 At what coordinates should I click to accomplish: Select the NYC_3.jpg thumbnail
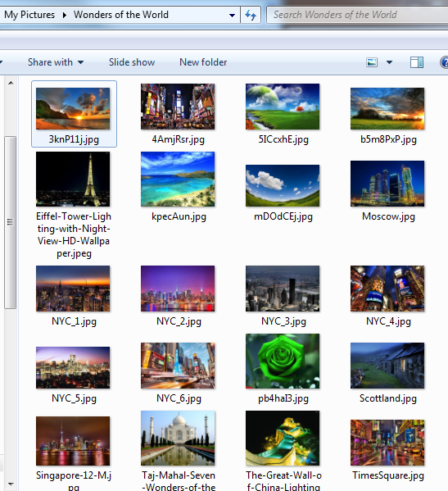click(x=283, y=289)
